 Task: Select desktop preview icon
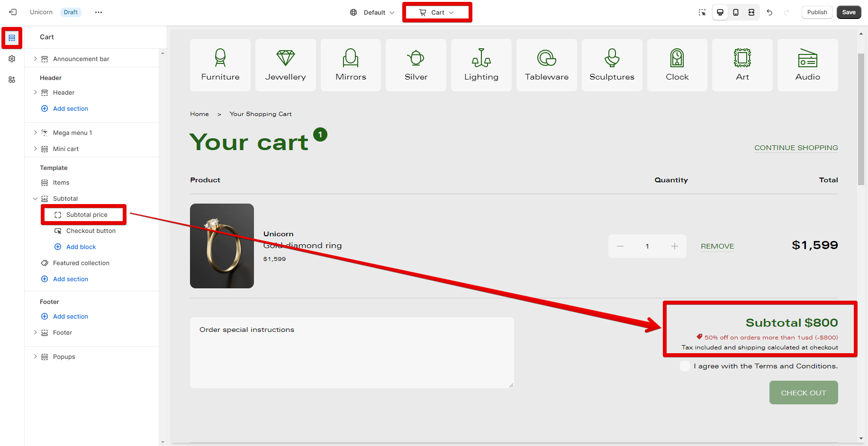[720, 12]
